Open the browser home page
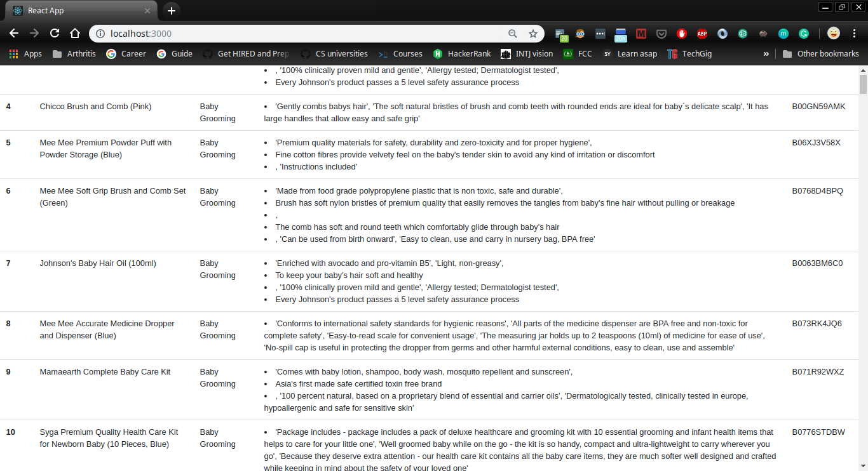The width and height of the screenshot is (868, 471). tap(75, 33)
